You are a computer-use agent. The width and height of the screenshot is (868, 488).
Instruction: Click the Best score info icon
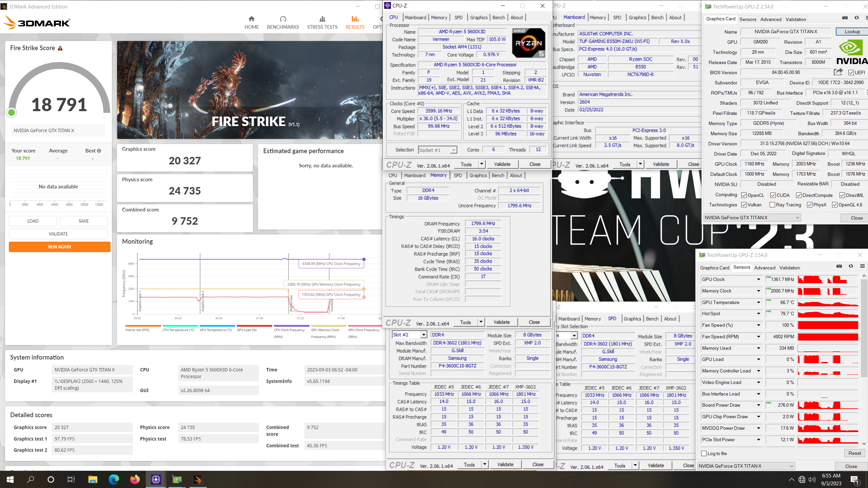[x=99, y=151]
